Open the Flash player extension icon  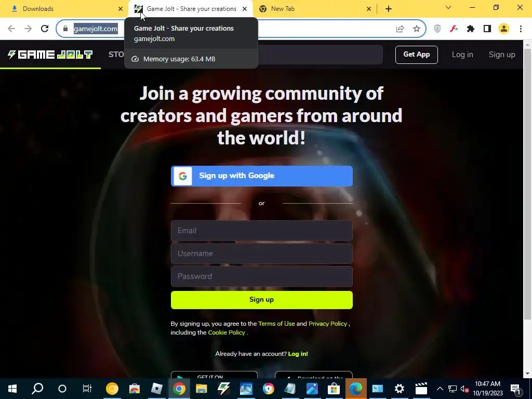pos(454,29)
